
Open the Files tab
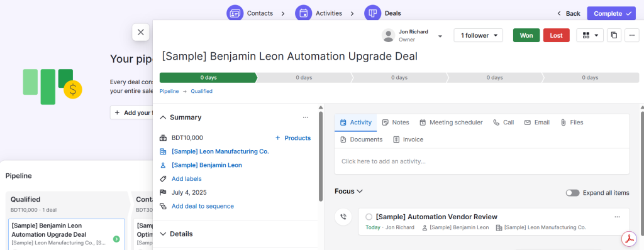572,122
